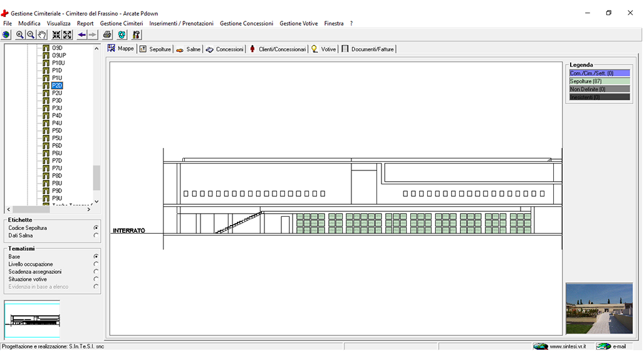Click the grey forward arrow icon
The width and height of the screenshot is (644, 361).
point(93,35)
